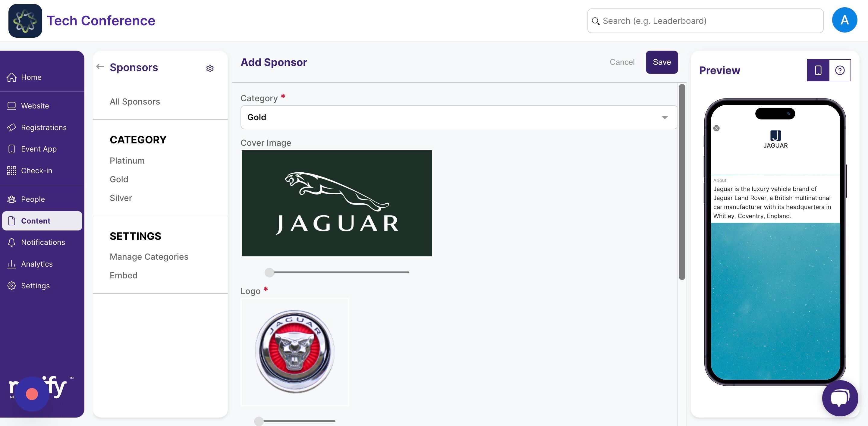Open Notifications from the sidebar
The width and height of the screenshot is (868, 426).
point(43,243)
